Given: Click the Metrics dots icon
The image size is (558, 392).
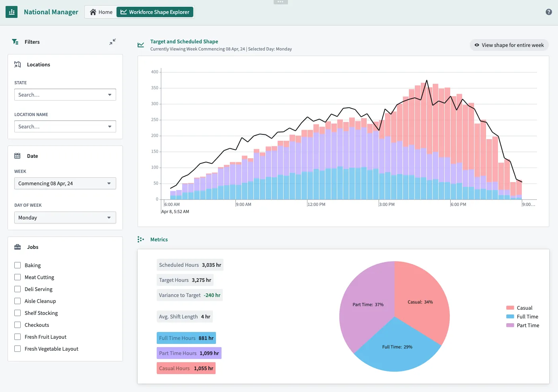Looking at the screenshot, I should pyautogui.click(x=141, y=239).
